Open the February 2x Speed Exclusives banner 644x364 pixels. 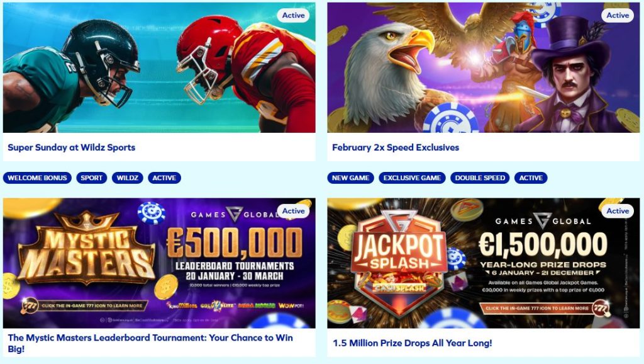(x=484, y=67)
